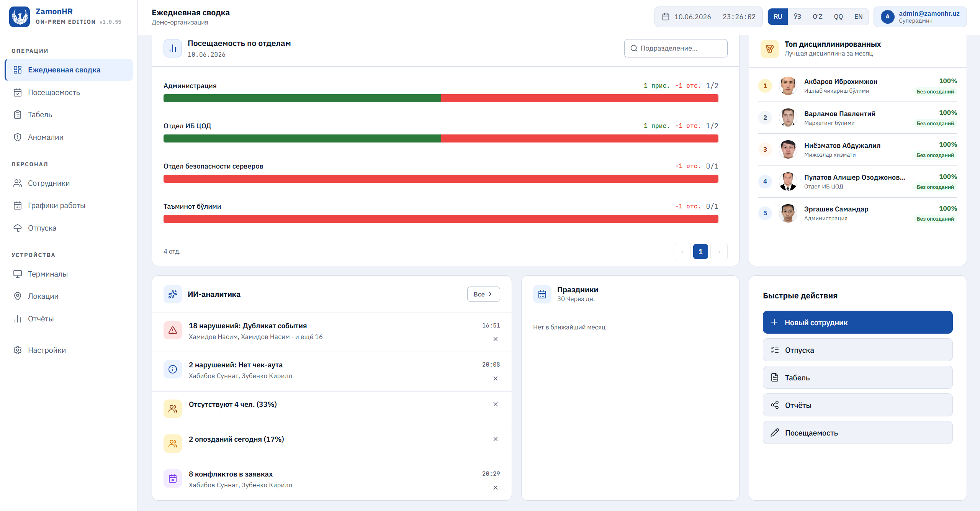
Task: Click the Новый сотрудник button
Action: pyautogui.click(x=857, y=322)
